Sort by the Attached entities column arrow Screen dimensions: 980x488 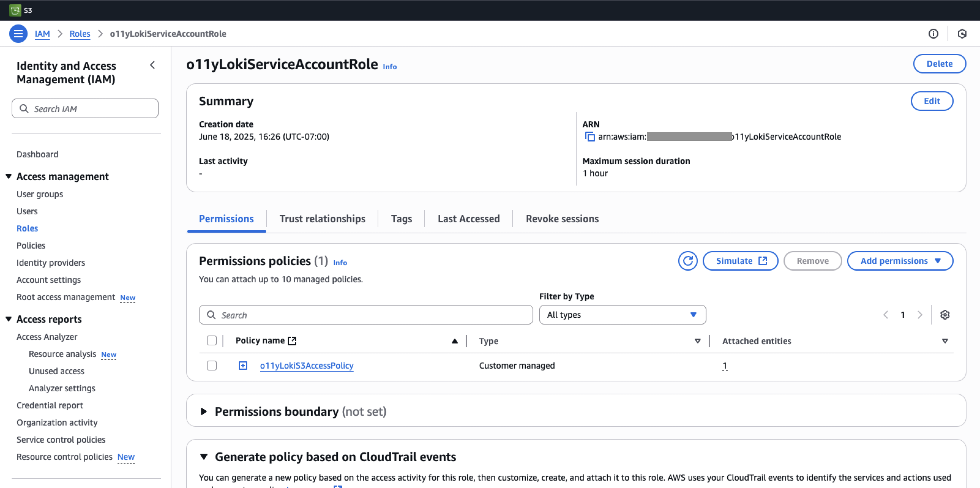click(945, 341)
